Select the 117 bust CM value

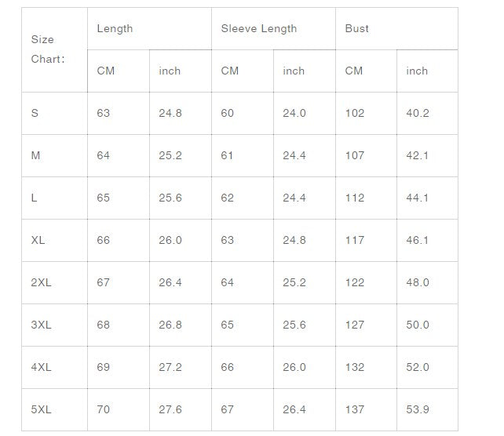pyautogui.click(x=355, y=241)
